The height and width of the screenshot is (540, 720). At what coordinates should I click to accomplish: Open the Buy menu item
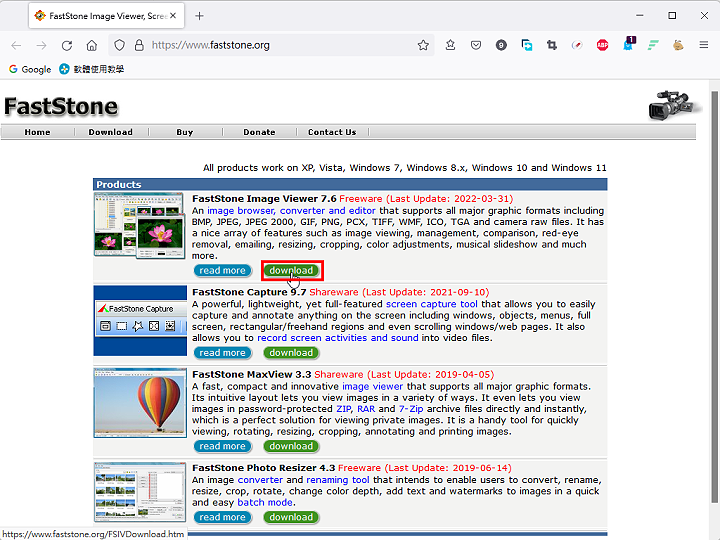click(x=185, y=132)
